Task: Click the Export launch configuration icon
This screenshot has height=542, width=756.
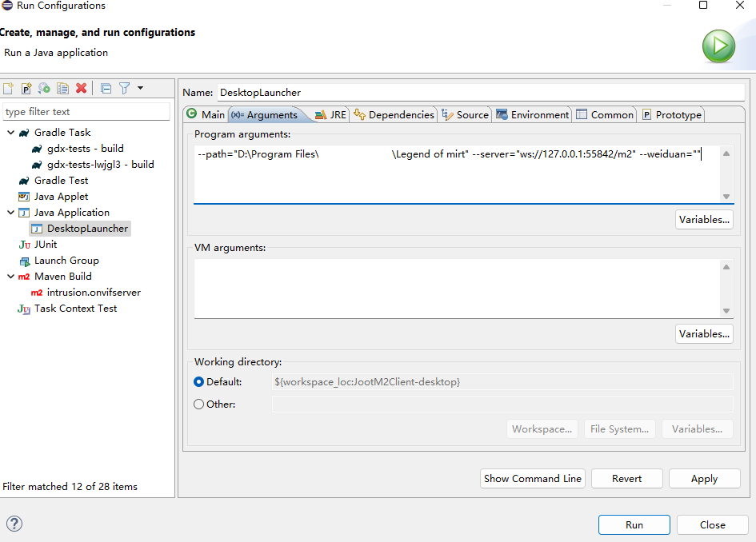Action: tap(45, 88)
